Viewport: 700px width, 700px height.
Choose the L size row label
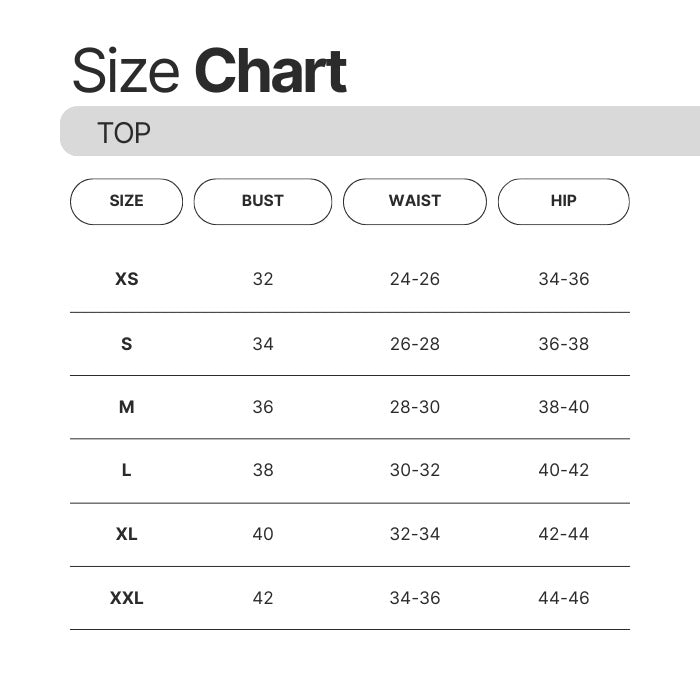(127, 470)
